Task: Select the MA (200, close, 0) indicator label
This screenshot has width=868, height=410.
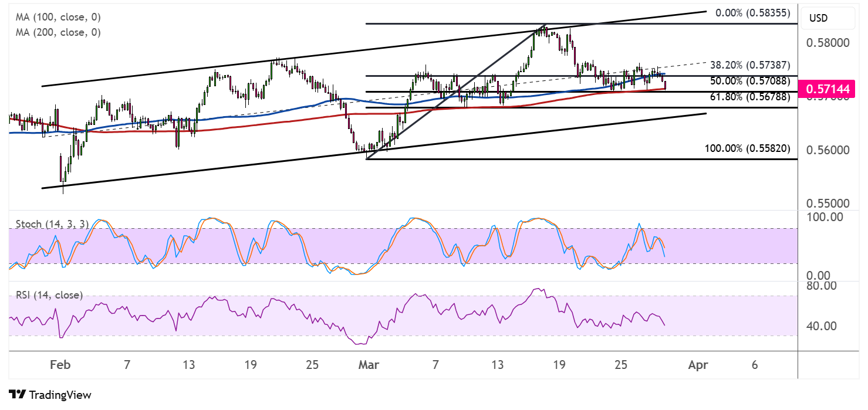Action: pos(58,32)
